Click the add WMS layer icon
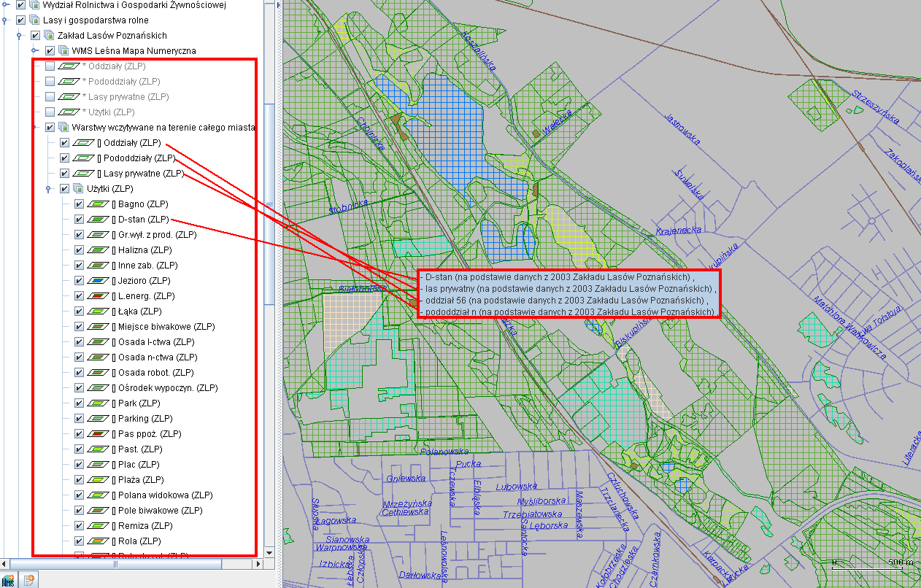The image size is (921, 588). coord(9,581)
